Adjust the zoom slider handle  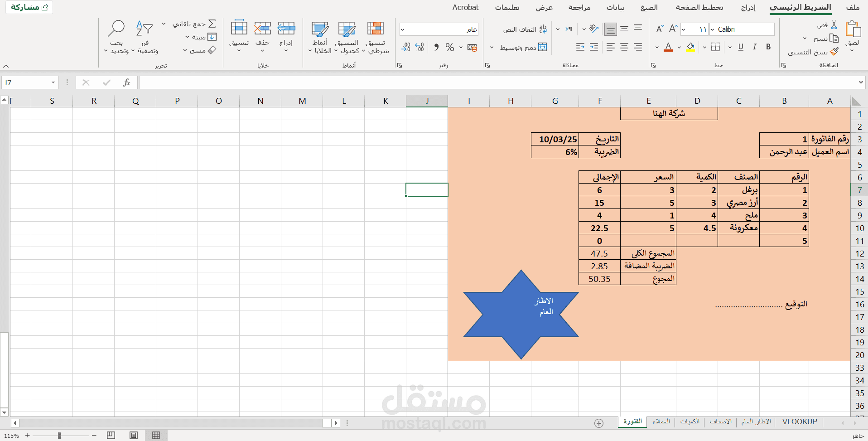59,435
